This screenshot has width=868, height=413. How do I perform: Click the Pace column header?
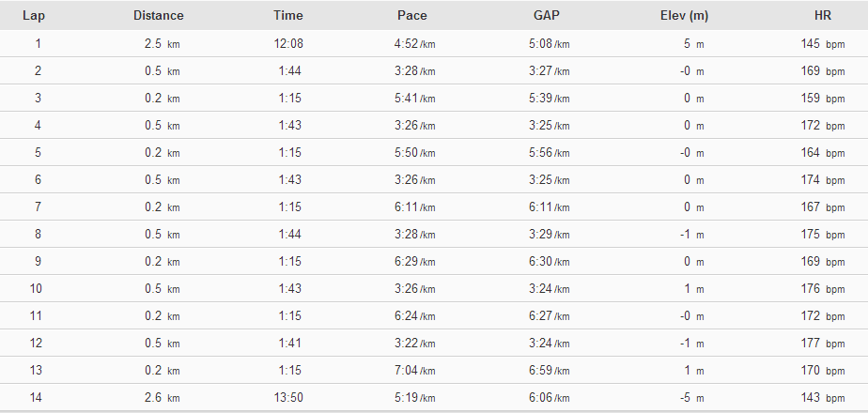pyautogui.click(x=412, y=15)
